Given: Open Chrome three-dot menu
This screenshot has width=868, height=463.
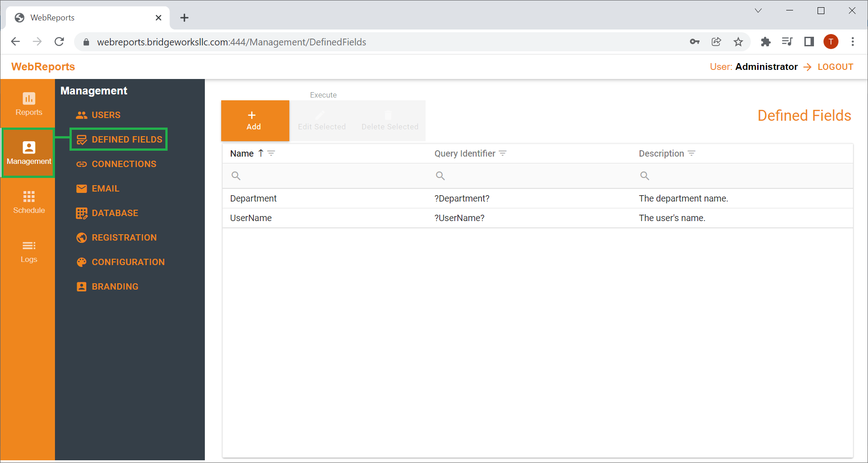Looking at the screenshot, I should click(853, 42).
